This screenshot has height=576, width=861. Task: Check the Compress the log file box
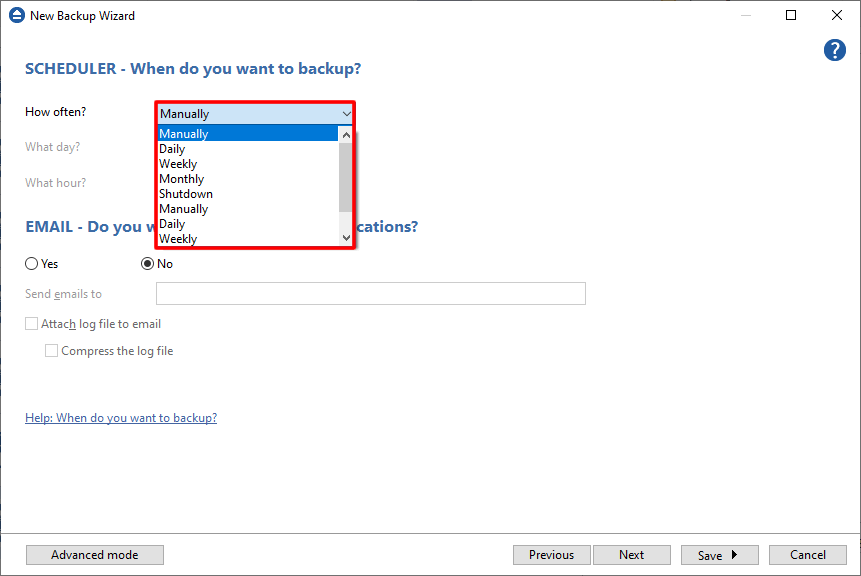(52, 351)
